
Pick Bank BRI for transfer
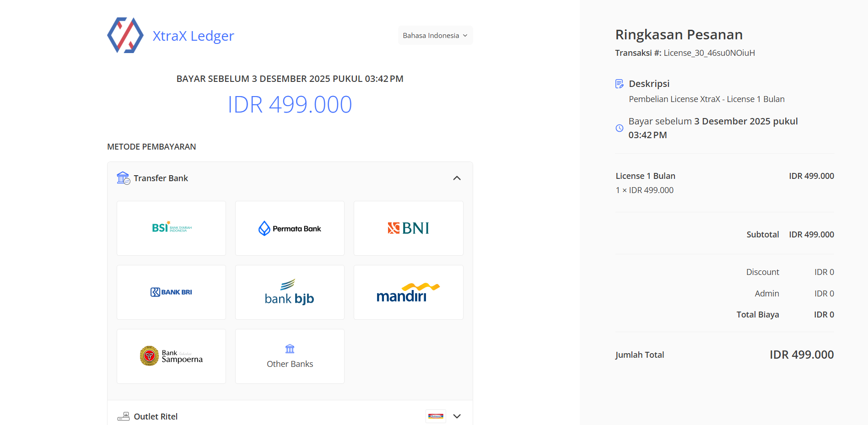[171, 292]
